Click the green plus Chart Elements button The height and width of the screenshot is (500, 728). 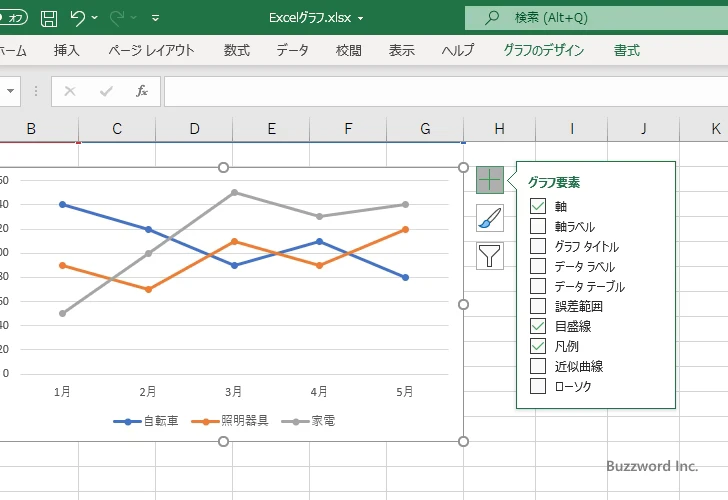point(490,180)
